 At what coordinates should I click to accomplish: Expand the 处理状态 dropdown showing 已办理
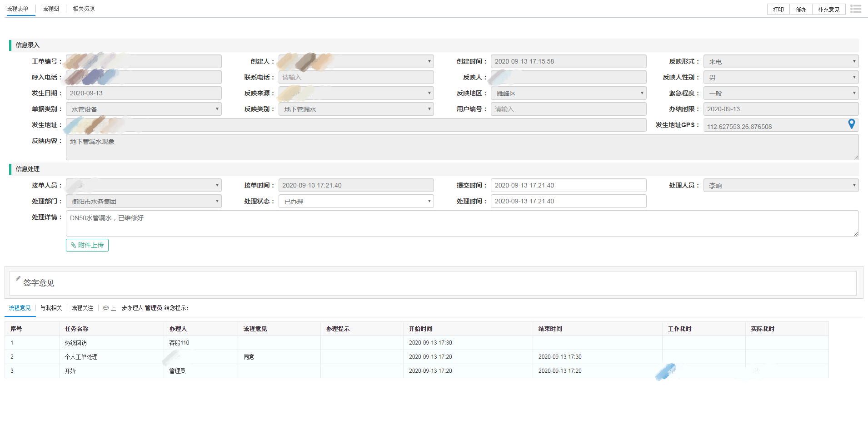click(x=356, y=201)
